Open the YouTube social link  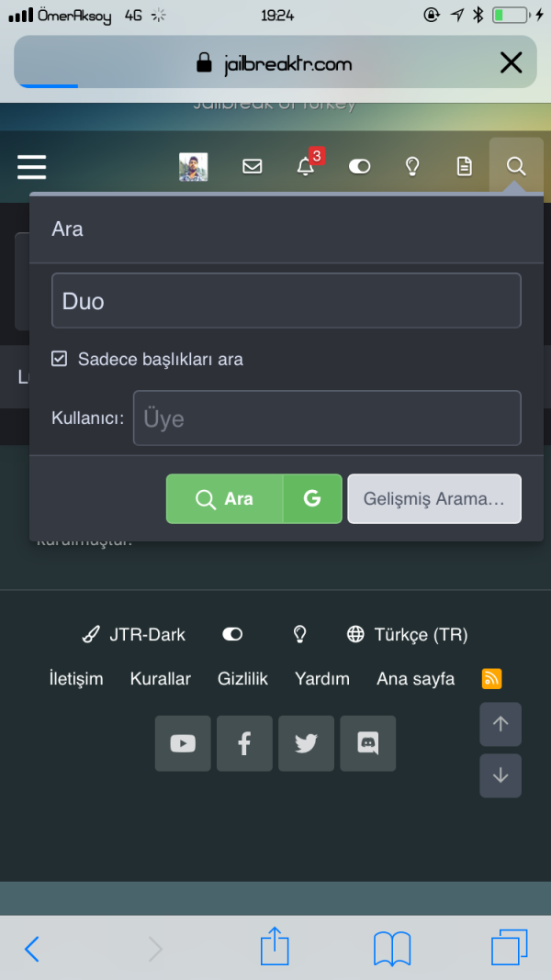coord(183,743)
